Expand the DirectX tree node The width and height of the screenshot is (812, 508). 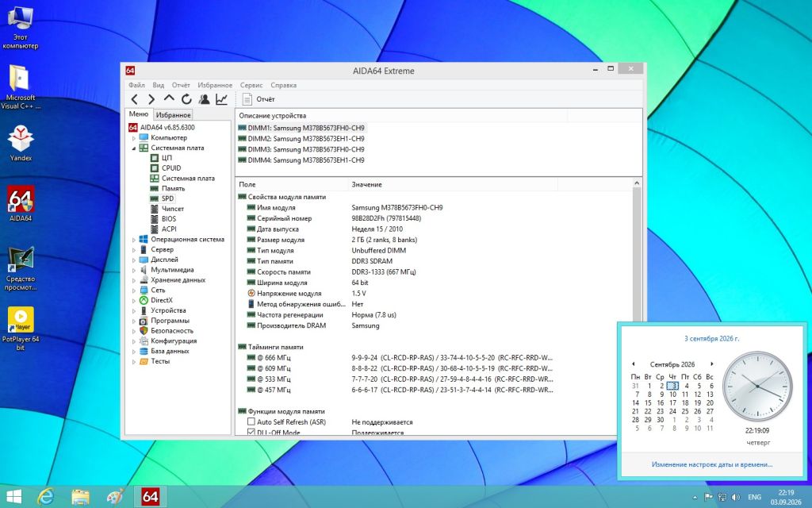coord(133,300)
